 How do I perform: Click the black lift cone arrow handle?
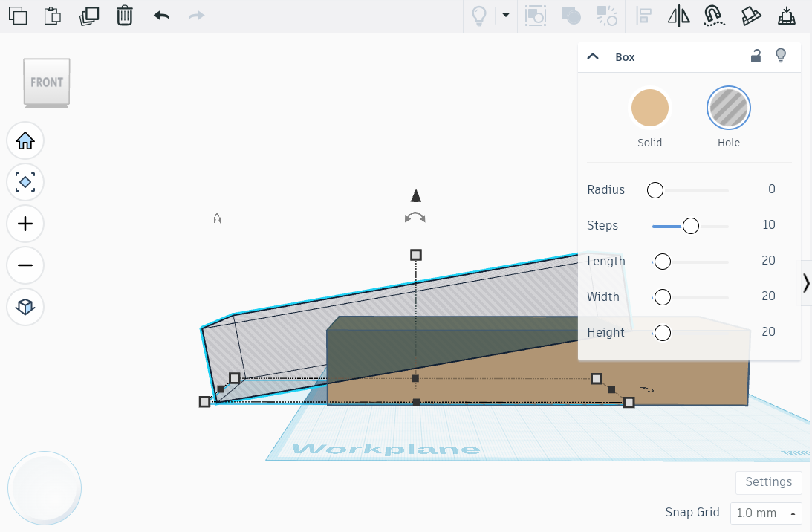(x=416, y=196)
